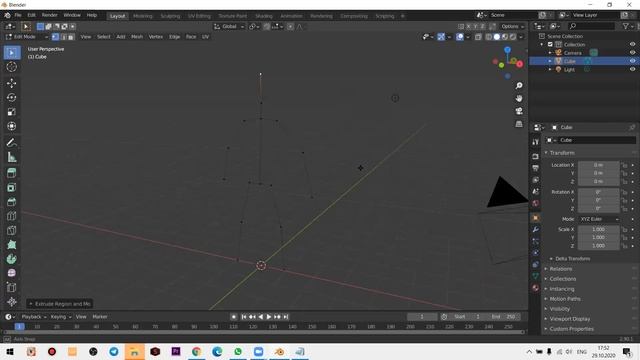Open Blender from the Windows taskbar
Viewport: 640px width, 360px height.
(x=279, y=352)
